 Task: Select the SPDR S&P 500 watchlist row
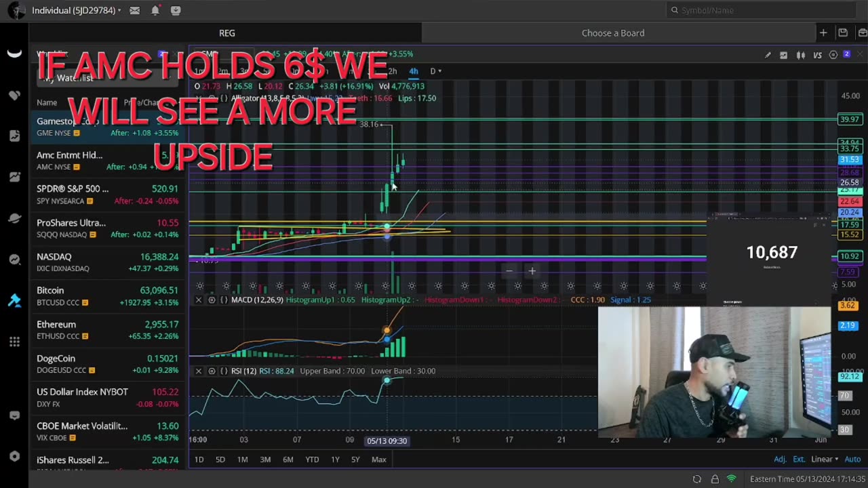point(107,195)
